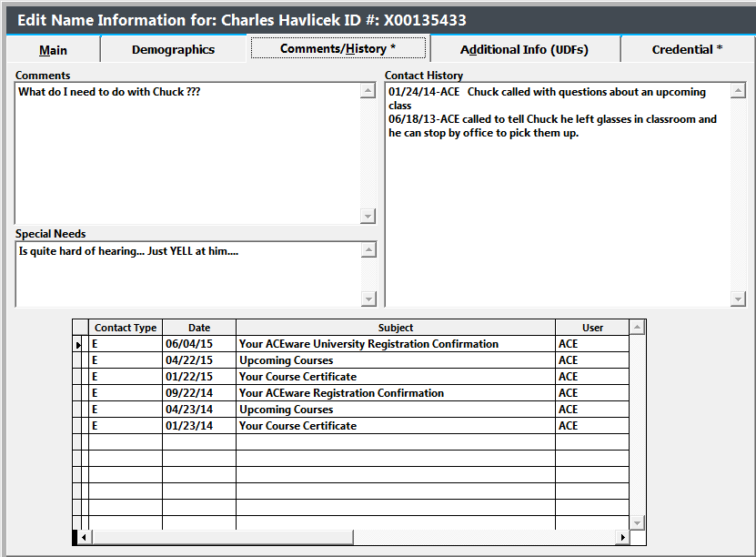
Task: Click 'Upcoming Courses' subject in 04/23/14 row
Action: tap(396, 410)
